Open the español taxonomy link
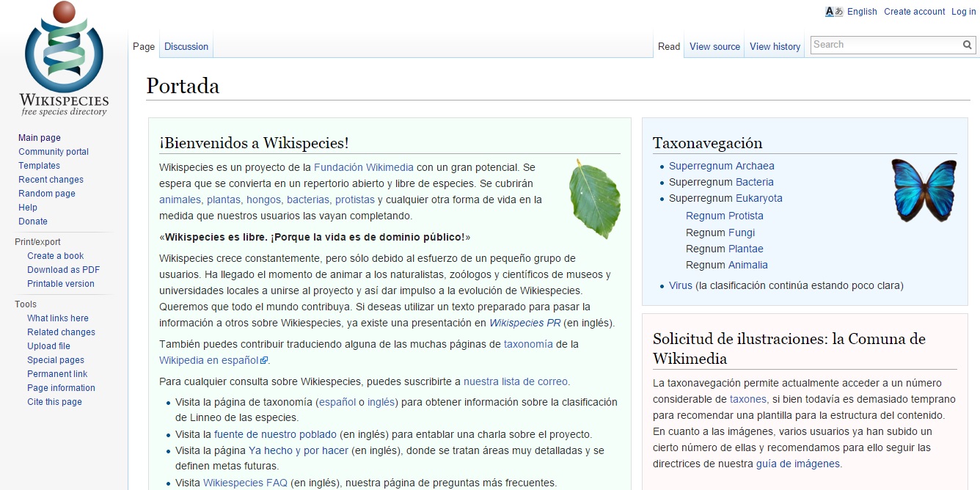 point(337,402)
